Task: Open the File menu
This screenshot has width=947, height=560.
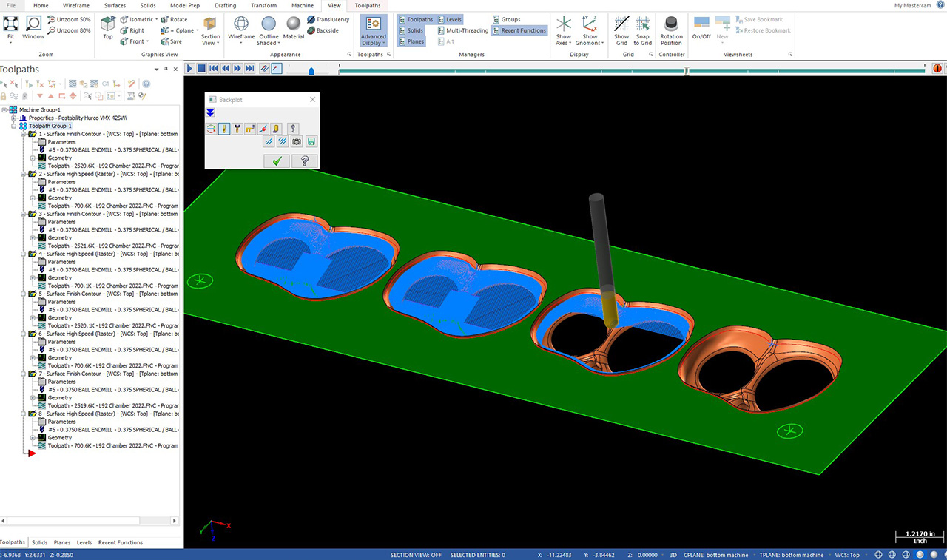Action: [x=10, y=5]
